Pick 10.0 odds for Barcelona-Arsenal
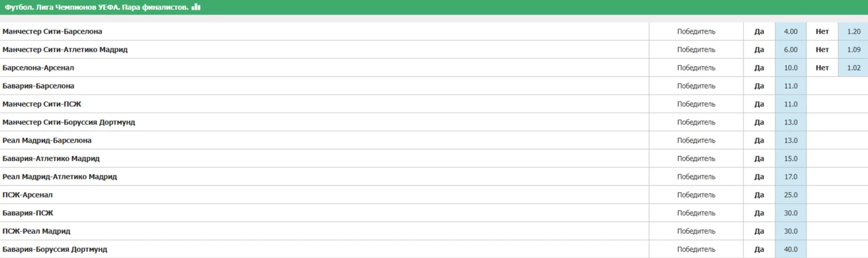The width and height of the screenshot is (868, 258). (x=791, y=68)
